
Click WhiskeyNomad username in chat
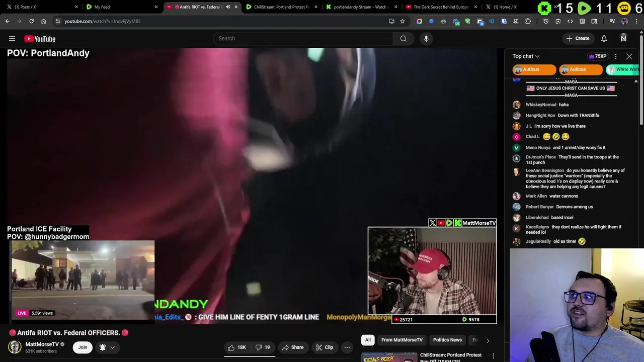click(541, 105)
